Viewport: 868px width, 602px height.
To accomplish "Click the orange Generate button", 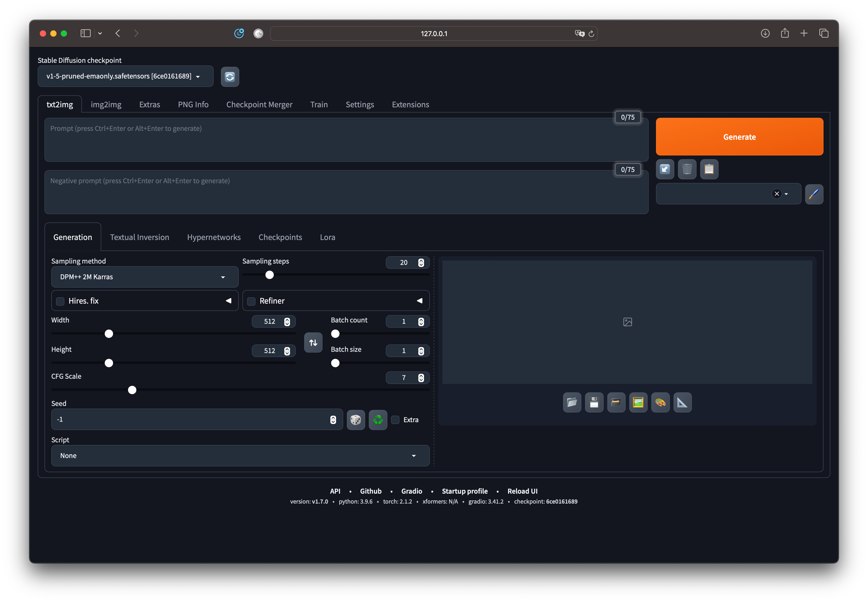I will click(739, 137).
